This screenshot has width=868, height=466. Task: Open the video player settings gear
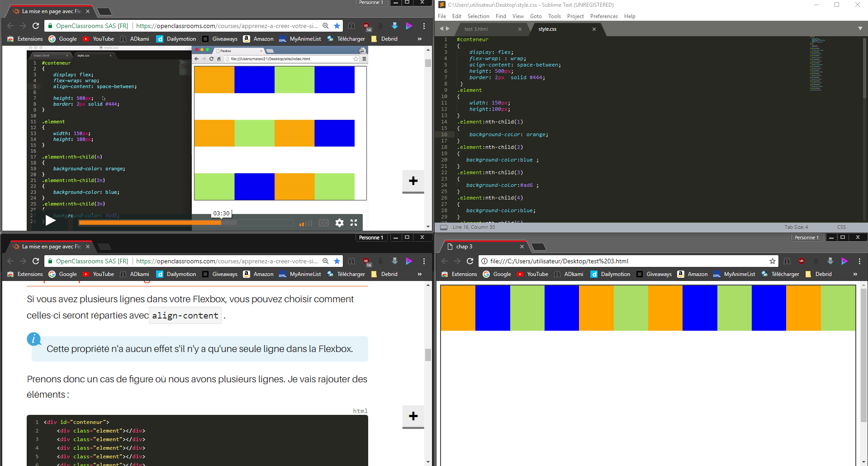pyautogui.click(x=339, y=223)
